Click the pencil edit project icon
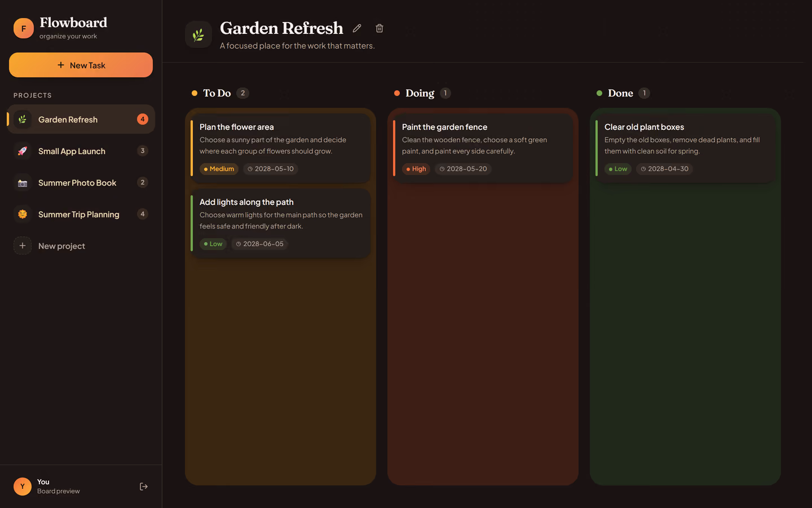Viewport: 812px width, 508px height. click(357, 28)
